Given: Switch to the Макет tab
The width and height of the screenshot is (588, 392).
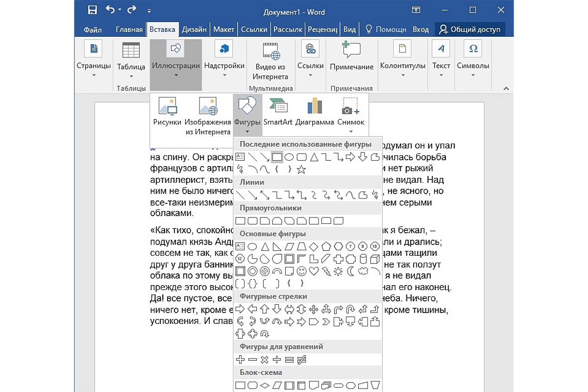Looking at the screenshot, I should [223, 29].
